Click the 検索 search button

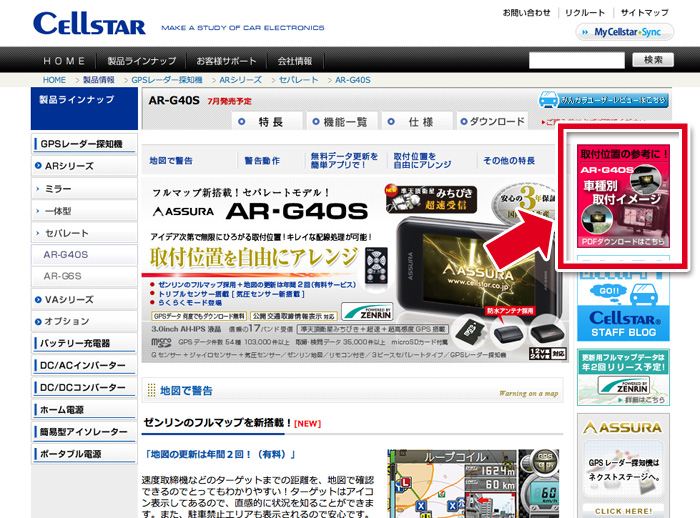pos(653,60)
